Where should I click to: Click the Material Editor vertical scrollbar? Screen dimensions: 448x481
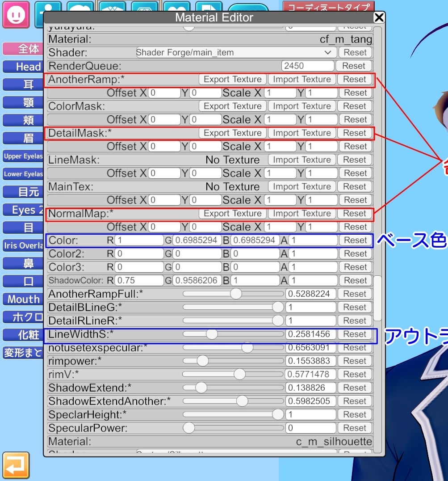(x=377, y=298)
